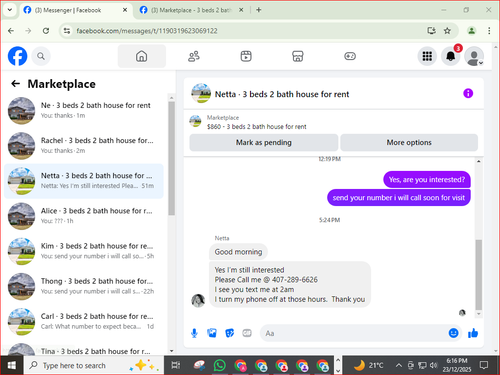Click the conversation list scrollbar

(171, 158)
